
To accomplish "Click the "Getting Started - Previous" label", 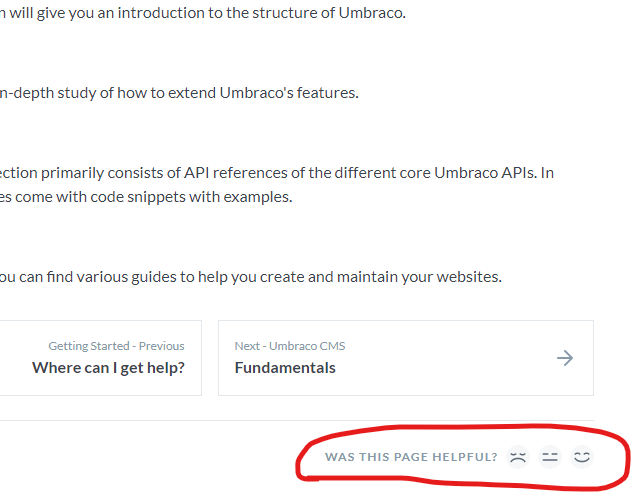I will pos(116,346).
